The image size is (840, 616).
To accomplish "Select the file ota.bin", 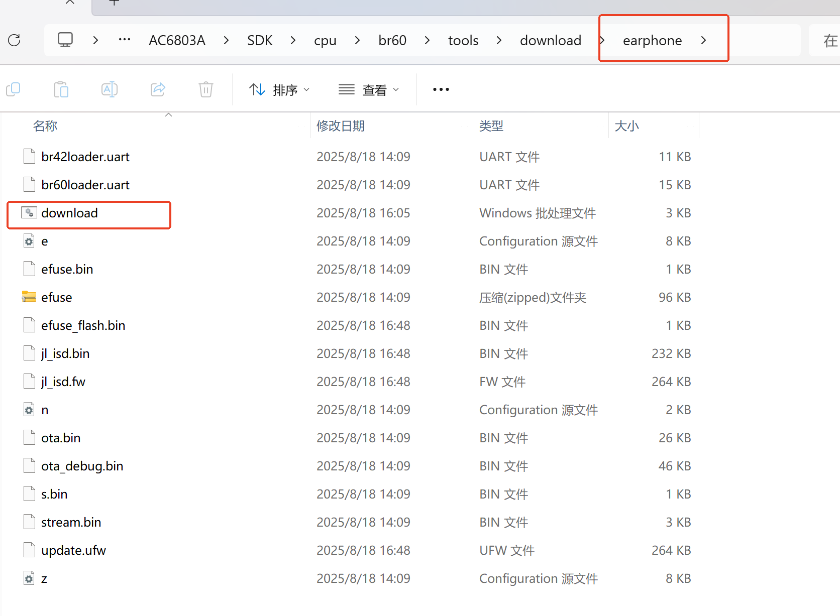I will [x=61, y=438].
